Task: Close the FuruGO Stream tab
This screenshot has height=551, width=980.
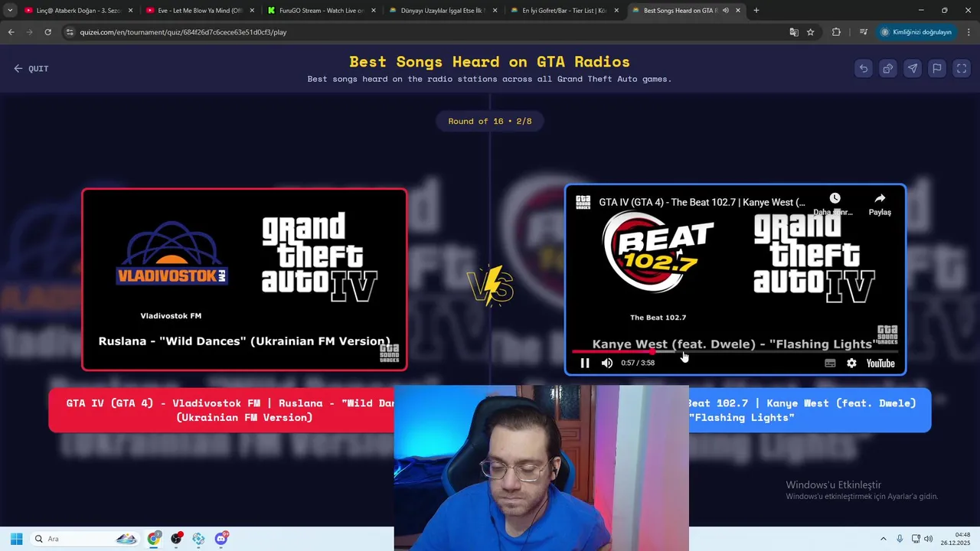Action: (x=374, y=11)
